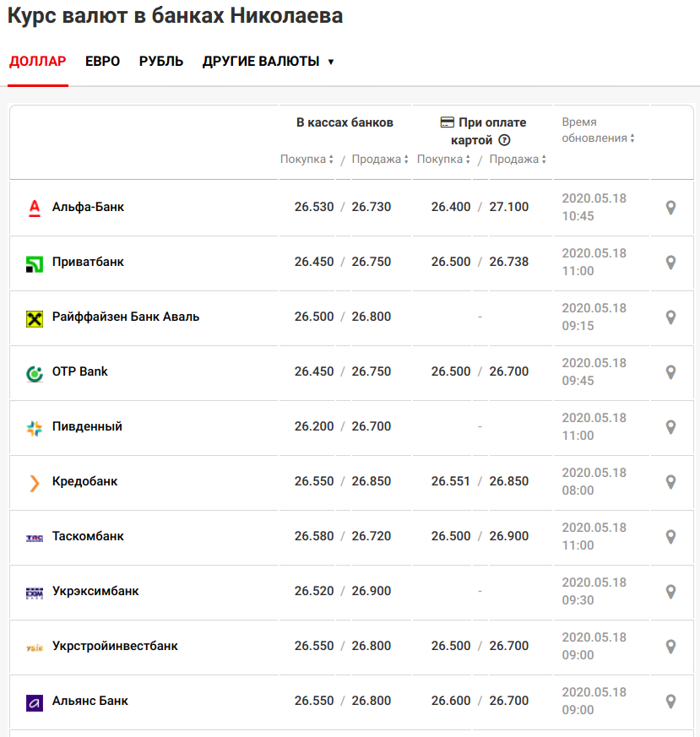
Task: Open map location for Альфа-Банк
Action: pos(670,208)
